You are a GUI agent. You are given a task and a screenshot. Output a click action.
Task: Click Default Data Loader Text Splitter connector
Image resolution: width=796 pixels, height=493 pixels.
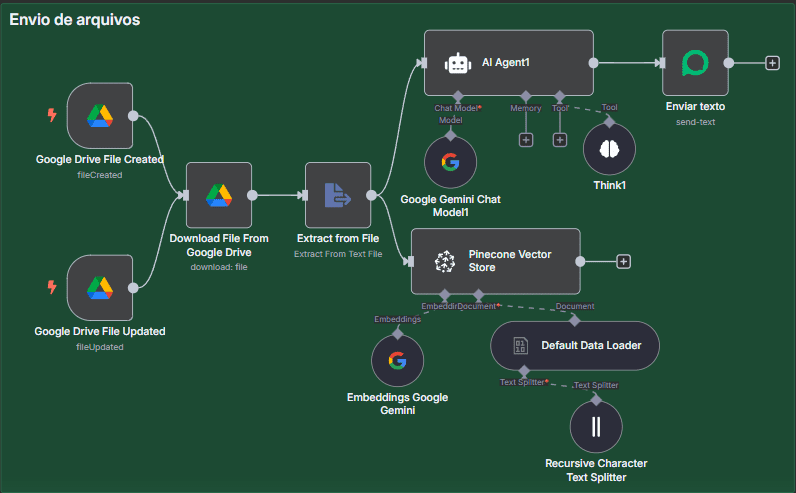(x=524, y=371)
